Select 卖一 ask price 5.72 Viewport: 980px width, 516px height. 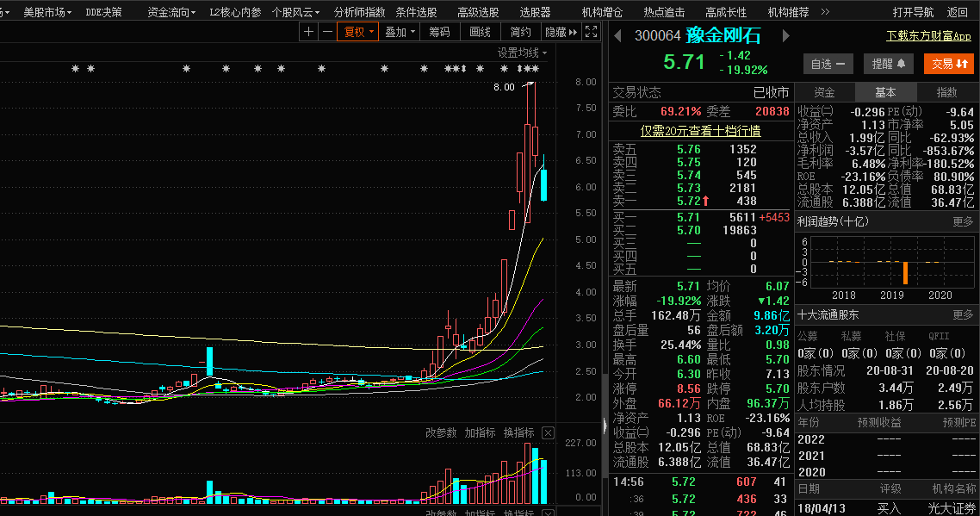(x=689, y=201)
